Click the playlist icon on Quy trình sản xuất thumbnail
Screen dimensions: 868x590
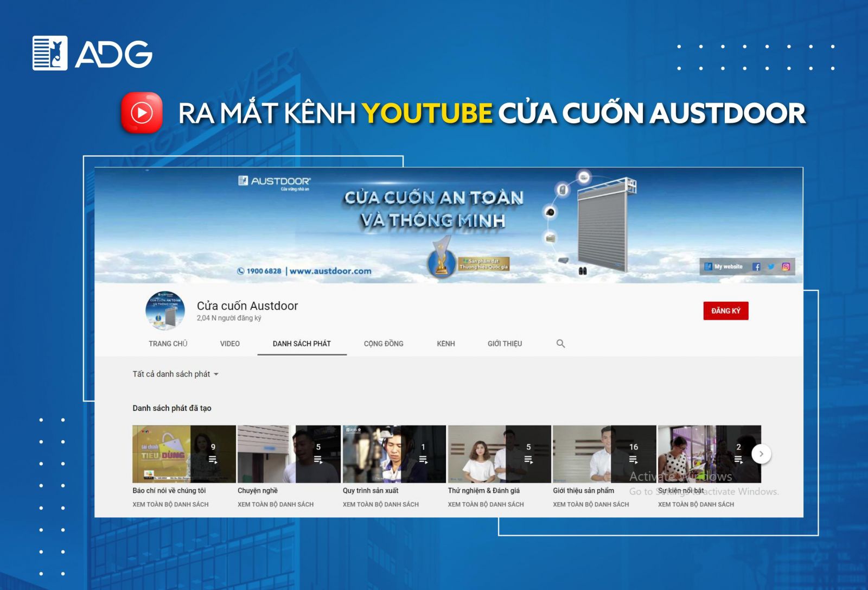423,460
